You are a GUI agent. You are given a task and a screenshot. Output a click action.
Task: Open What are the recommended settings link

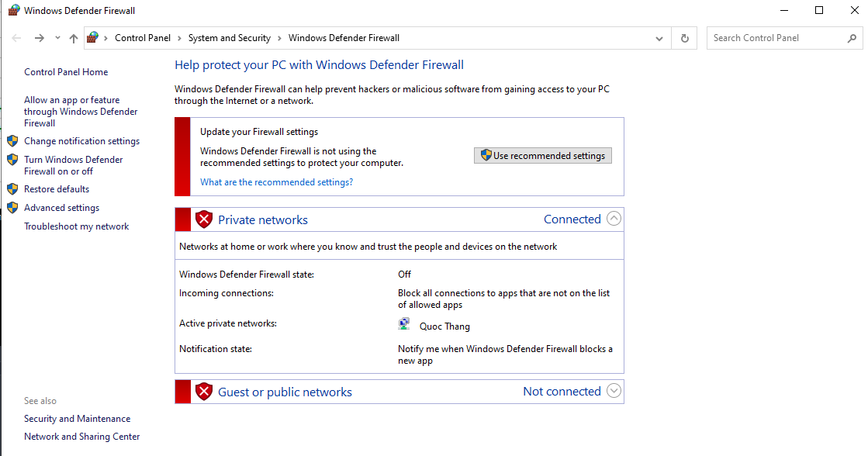click(x=276, y=182)
